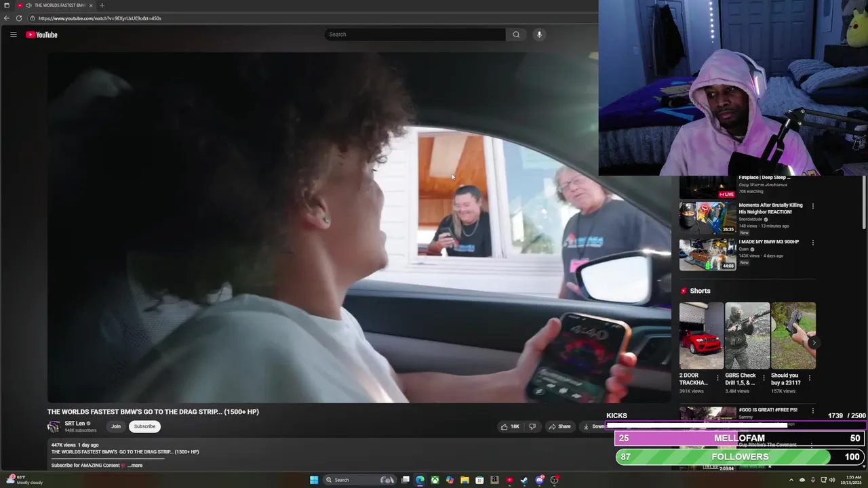Show next Shorts with the arrow
Image resolution: width=868 pixels, height=488 pixels.
click(x=813, y=343)
